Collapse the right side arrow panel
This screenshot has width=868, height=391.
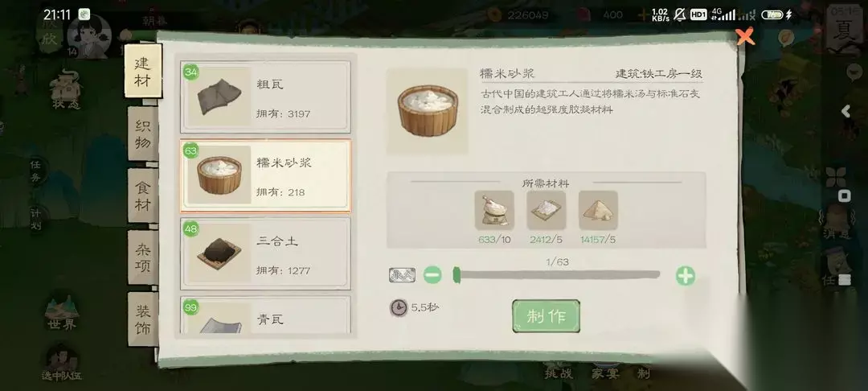(x=845, y=111)
